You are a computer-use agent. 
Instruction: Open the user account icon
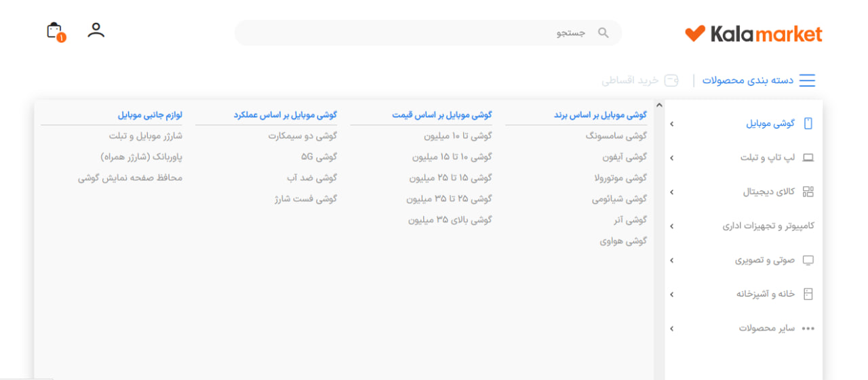(x=96, y=30)
